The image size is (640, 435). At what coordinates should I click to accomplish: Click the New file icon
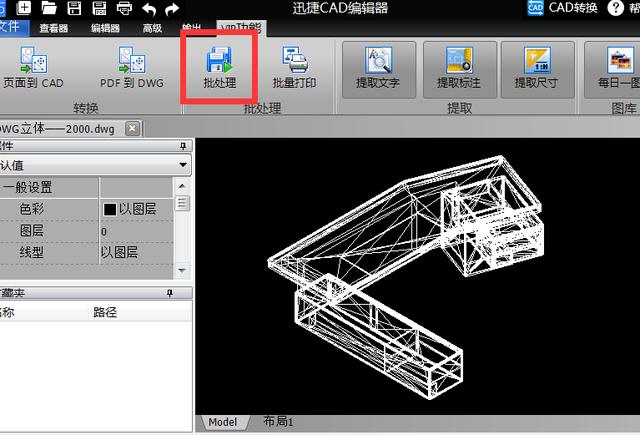[24, 7]
